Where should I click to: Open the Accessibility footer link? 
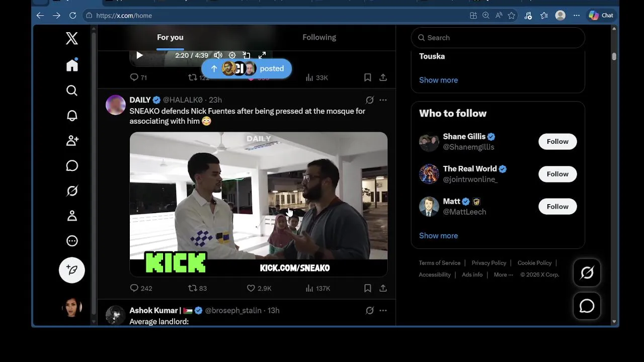point(435,275)
